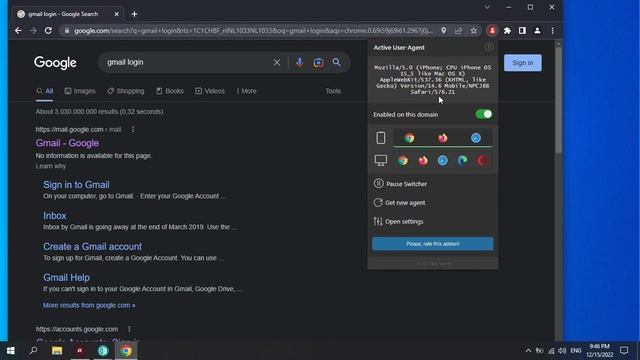Select mobile Safari user-agent icon
Image resolution: width=640 pixels, height=360 pixels.
tap(476, 138)
